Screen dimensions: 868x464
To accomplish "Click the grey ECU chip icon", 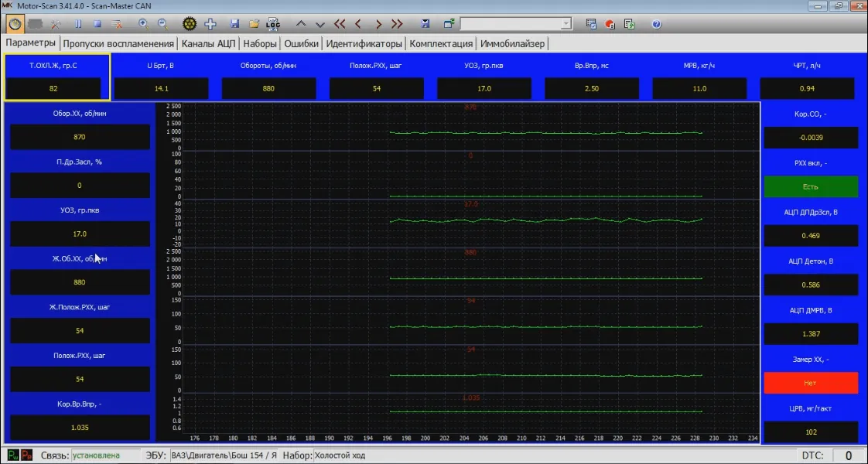I will (36, 24).
